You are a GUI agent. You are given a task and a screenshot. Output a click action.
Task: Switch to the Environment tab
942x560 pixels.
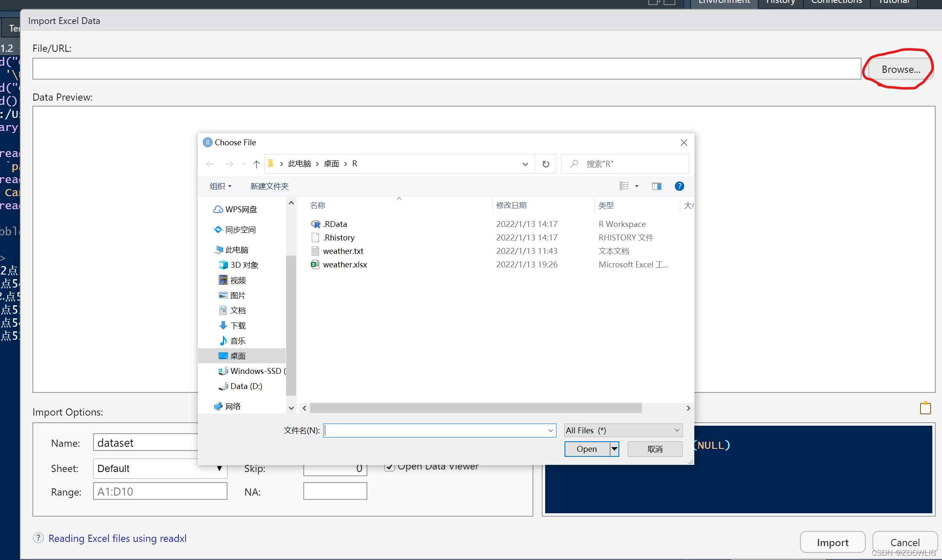click(724, 3)
